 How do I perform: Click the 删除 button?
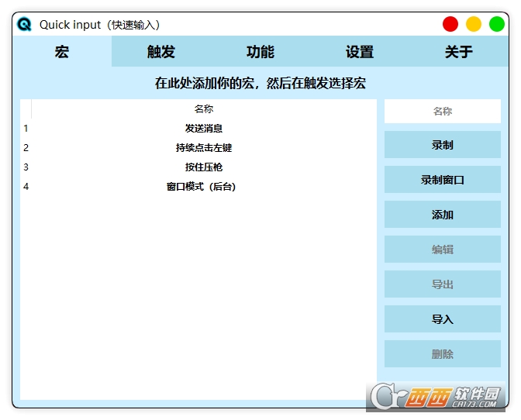tap(442, 354)
